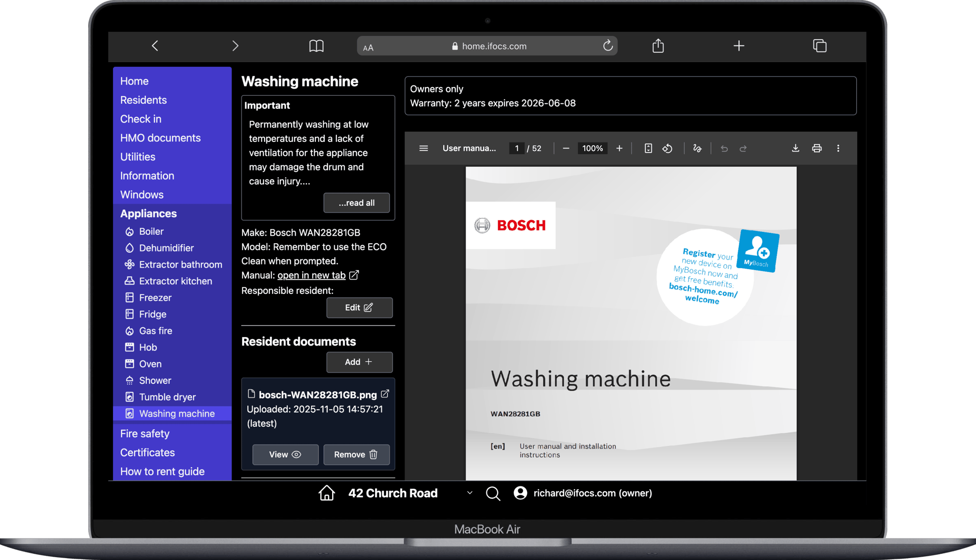Click the 42 Church Road property name
This screenshot has width=976, height=560.
tap(393, 493)
